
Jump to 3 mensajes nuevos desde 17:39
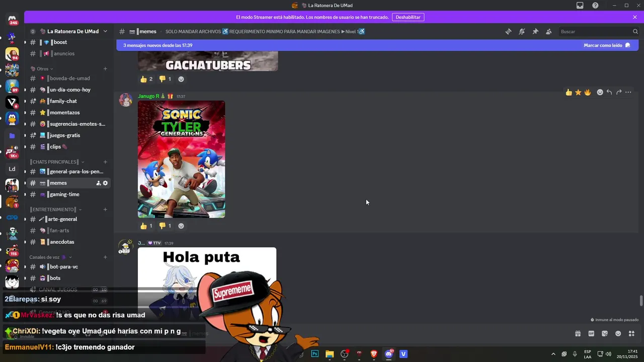click(x=158, y=45)
